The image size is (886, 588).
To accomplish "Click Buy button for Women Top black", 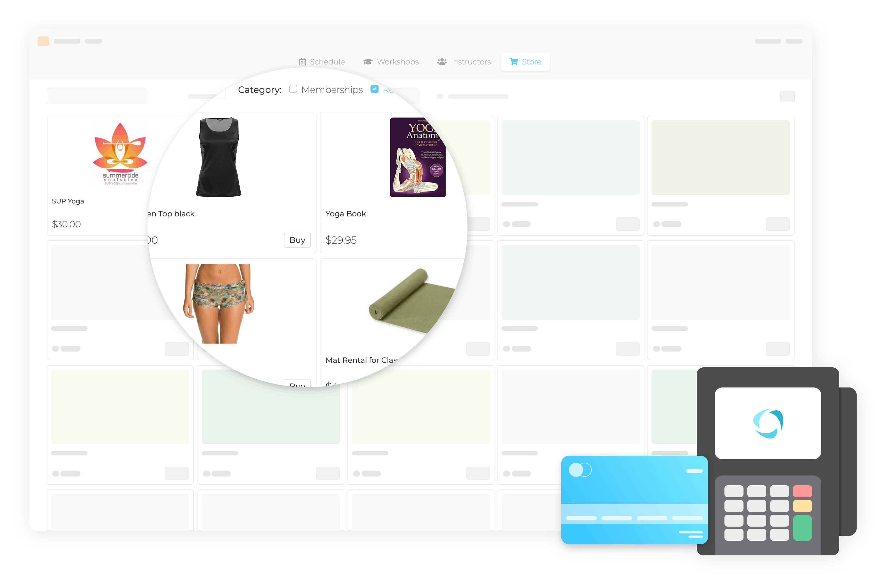I will (x=297, y=240).
